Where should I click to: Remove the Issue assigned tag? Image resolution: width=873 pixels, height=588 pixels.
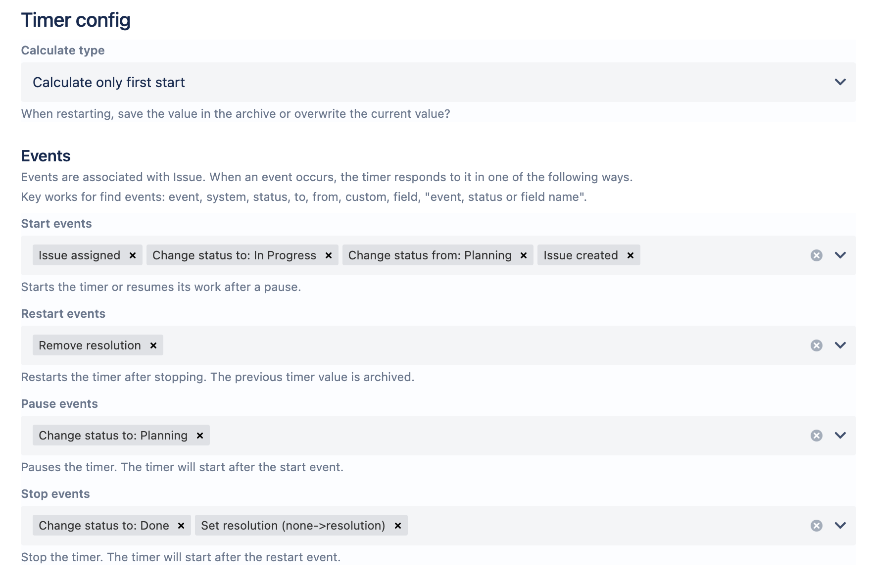(133, 255)
